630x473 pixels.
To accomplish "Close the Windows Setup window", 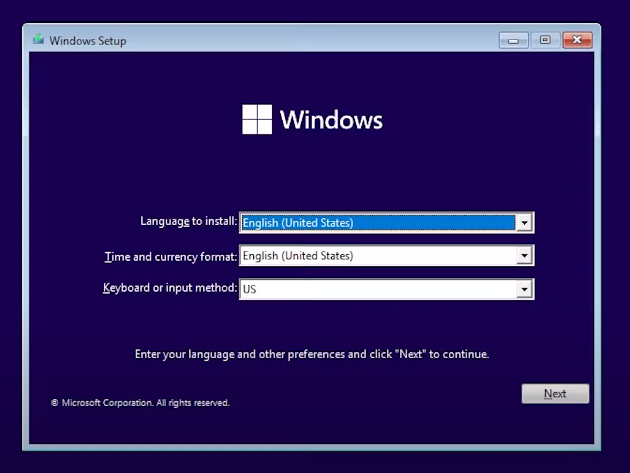I will [577, 40].
